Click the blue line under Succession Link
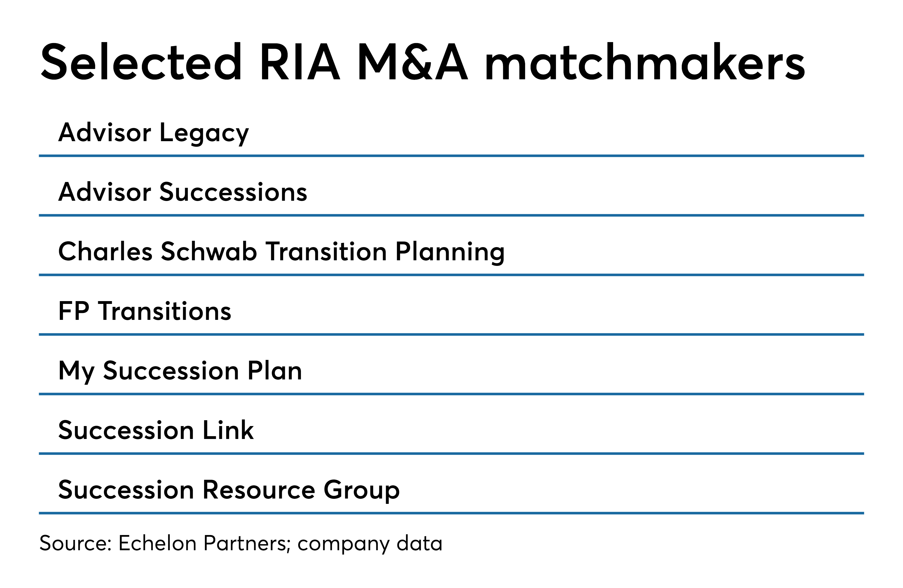 coord(451,453)
